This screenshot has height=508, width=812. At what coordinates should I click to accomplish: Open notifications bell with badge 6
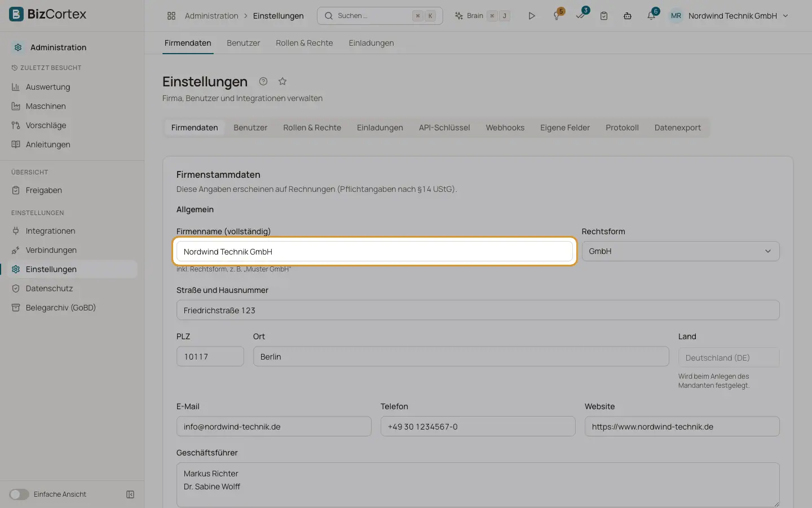[651, 16]
